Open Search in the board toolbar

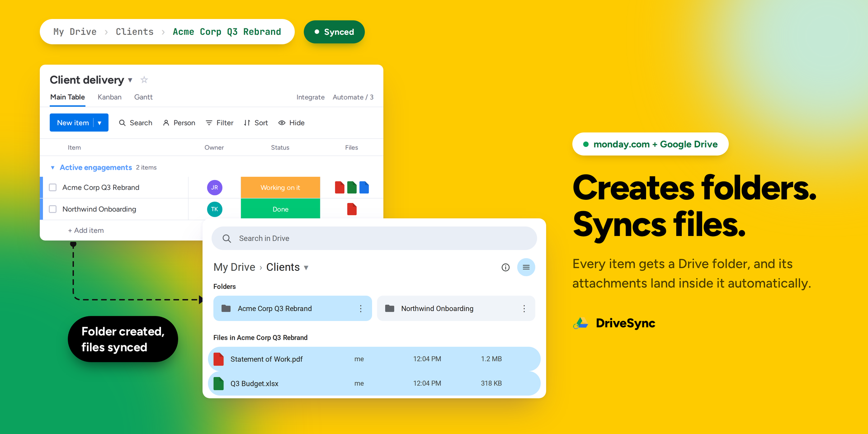coord(136,123)
